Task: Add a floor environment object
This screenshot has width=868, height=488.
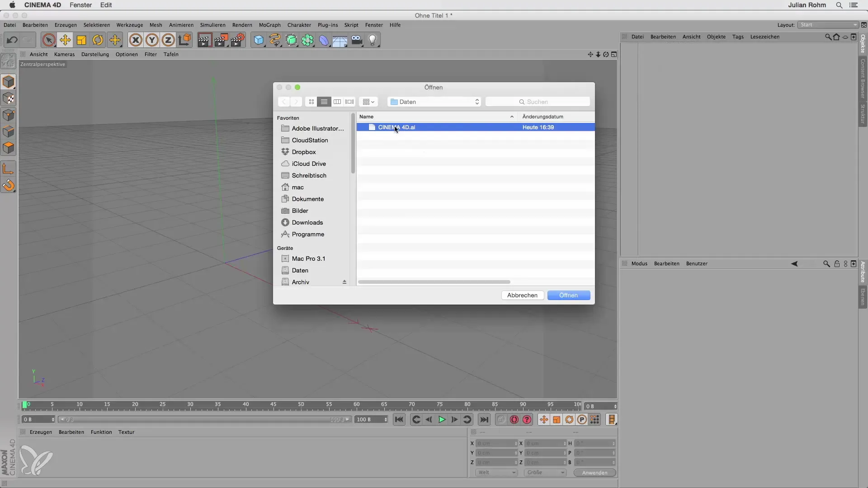Action: (340, 40)
